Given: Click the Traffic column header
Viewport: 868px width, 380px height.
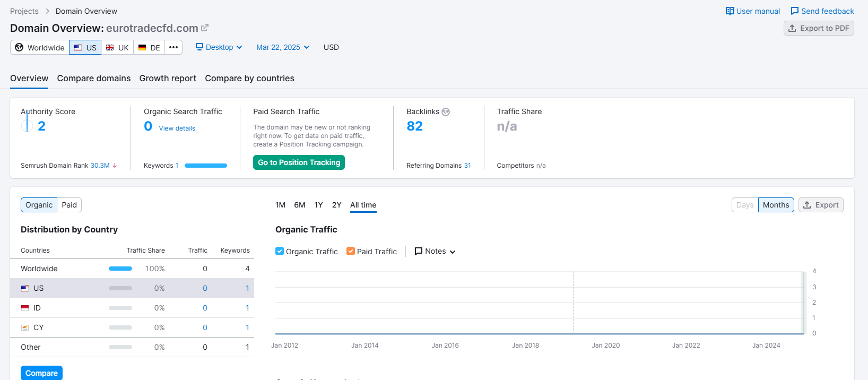Looking at the screenshot, I should [x=198, y=251].
